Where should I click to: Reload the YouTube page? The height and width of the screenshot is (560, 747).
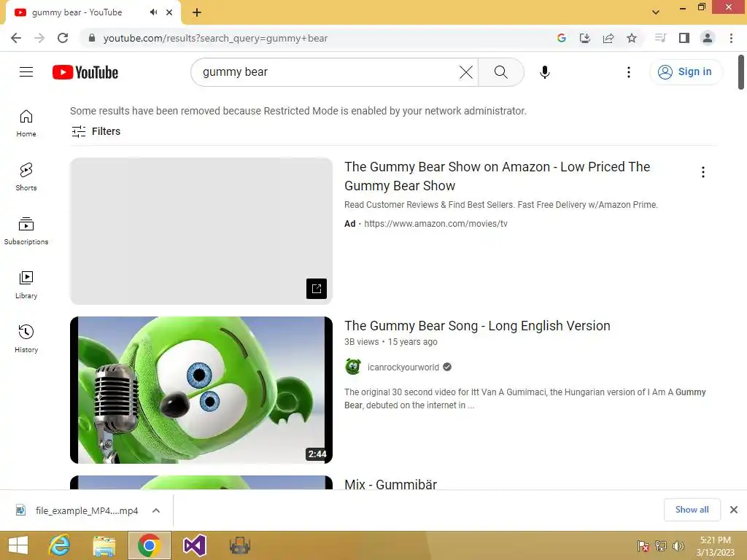point(63,38)
